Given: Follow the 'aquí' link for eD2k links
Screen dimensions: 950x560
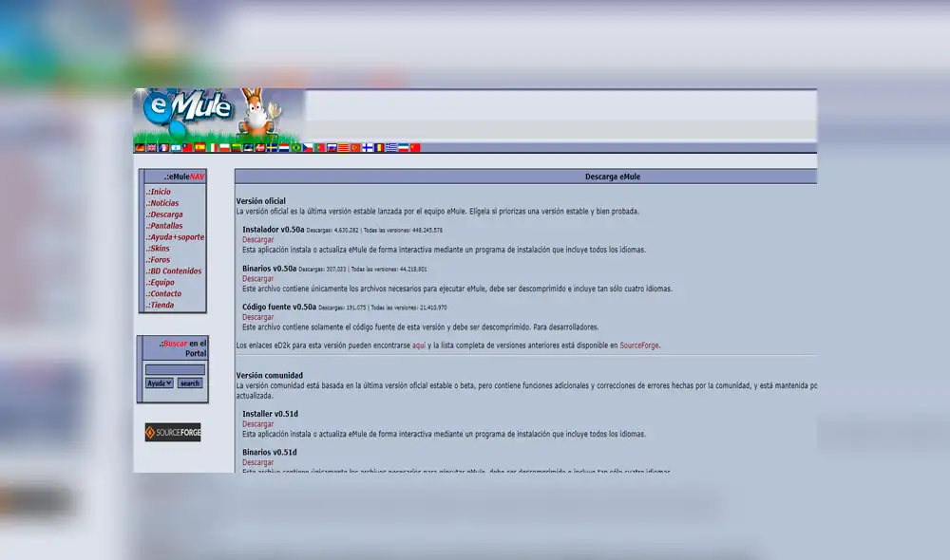Looking at the screenshot, I should coord(419,345).
